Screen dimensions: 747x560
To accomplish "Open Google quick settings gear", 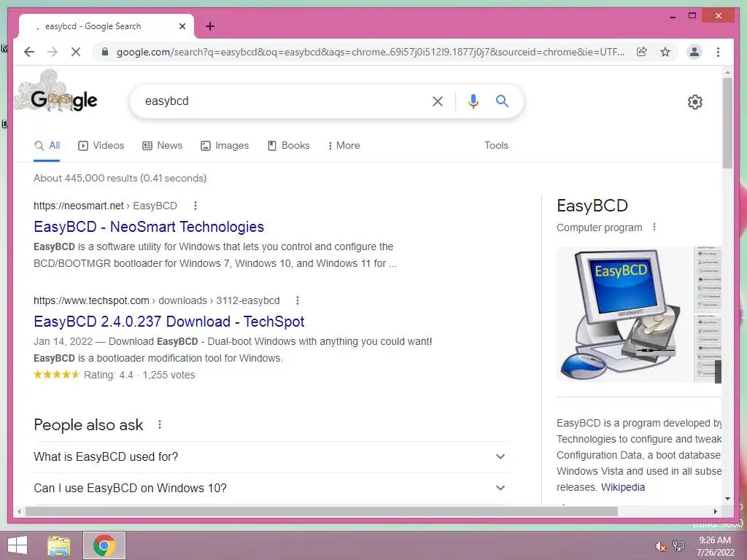I will (x=695, y=102).
